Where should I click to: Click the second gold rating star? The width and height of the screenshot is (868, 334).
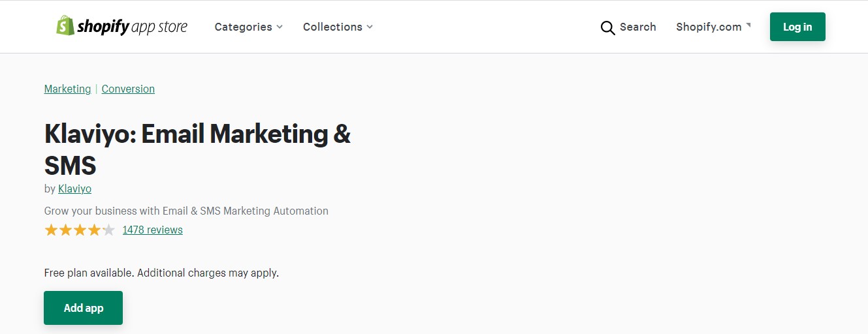click(x=65, y=230)
